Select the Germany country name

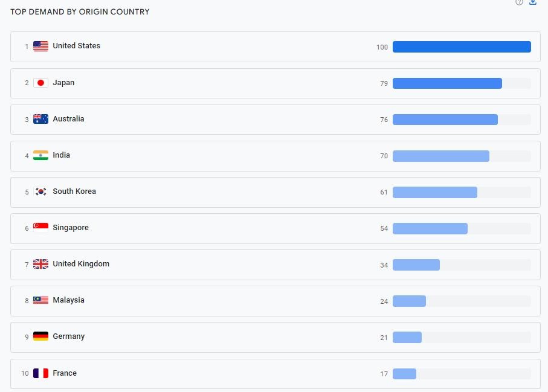click(x=68, y=336)
